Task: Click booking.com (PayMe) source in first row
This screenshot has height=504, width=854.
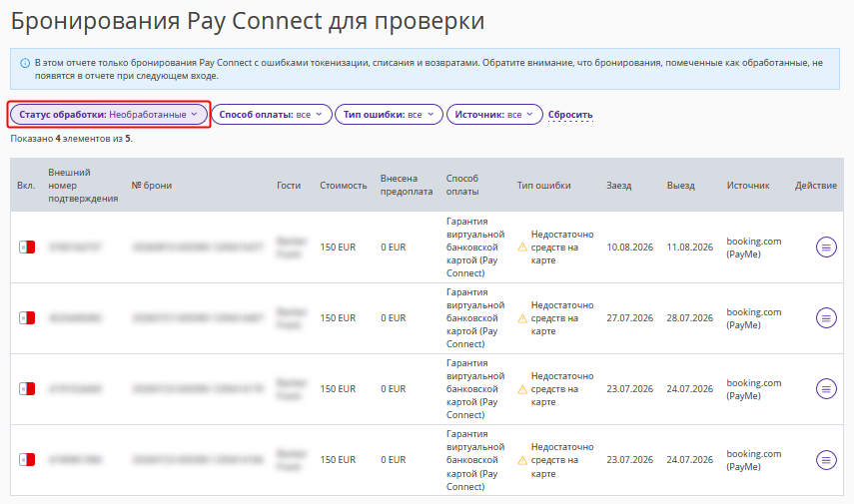Action: (x=754, y=248)
